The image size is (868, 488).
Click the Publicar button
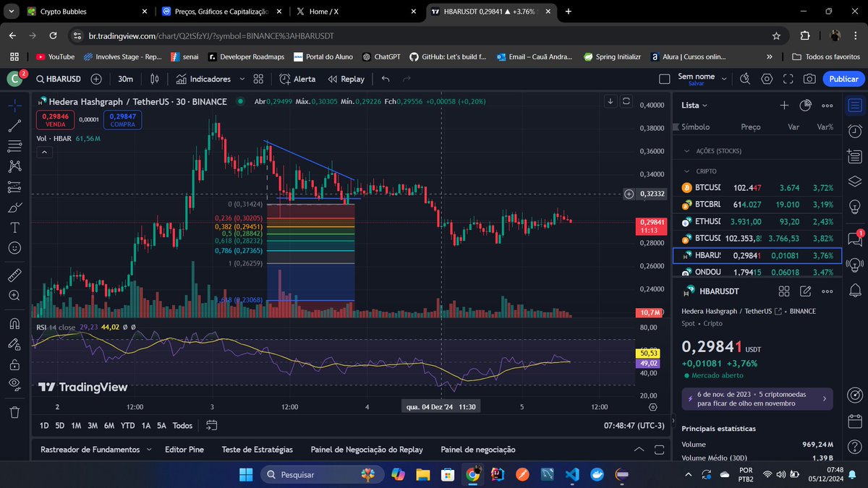[x=843, y=79]
